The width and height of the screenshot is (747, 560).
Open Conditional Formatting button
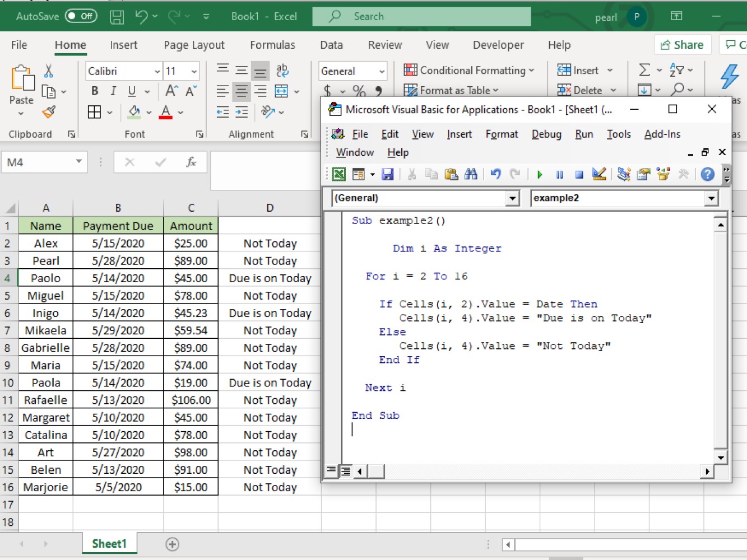(469, 70)
